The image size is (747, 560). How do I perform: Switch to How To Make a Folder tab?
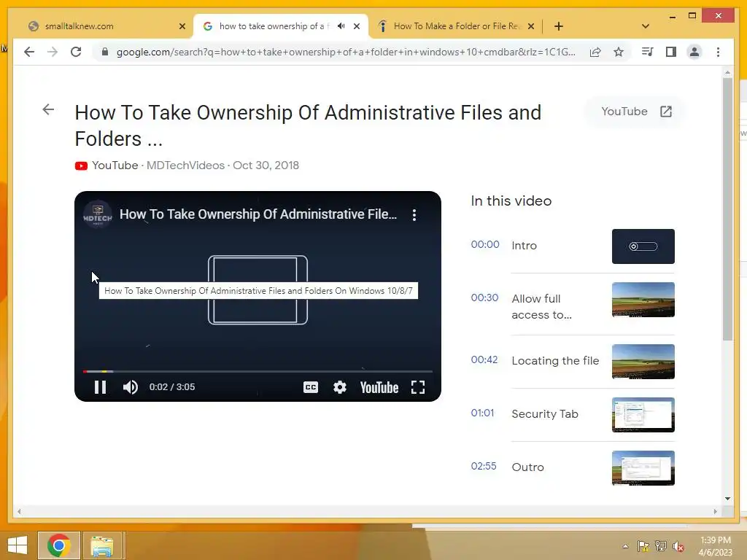coord(455,26)
